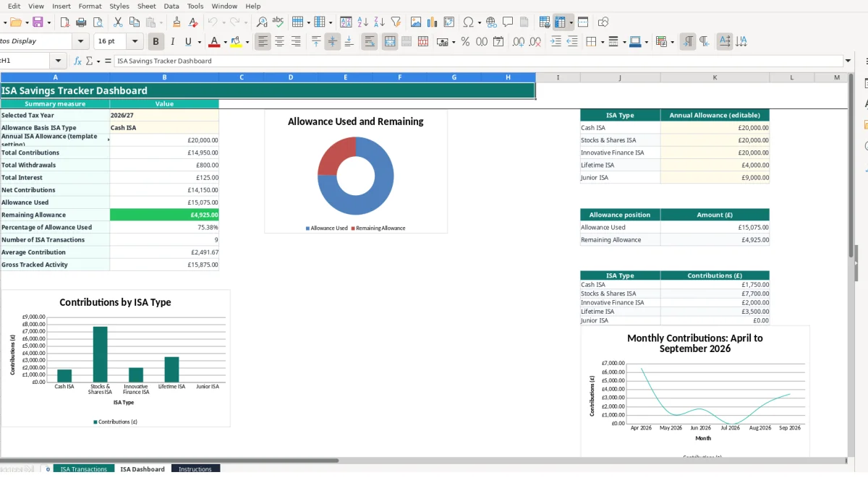The image size is (868, 488).
Task: Select column K header
Action: 715,77
